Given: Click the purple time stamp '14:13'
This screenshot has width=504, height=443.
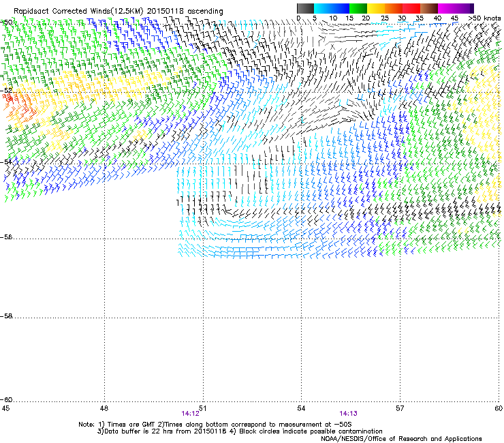Looking at the screenshot, I should coord(349,414).
